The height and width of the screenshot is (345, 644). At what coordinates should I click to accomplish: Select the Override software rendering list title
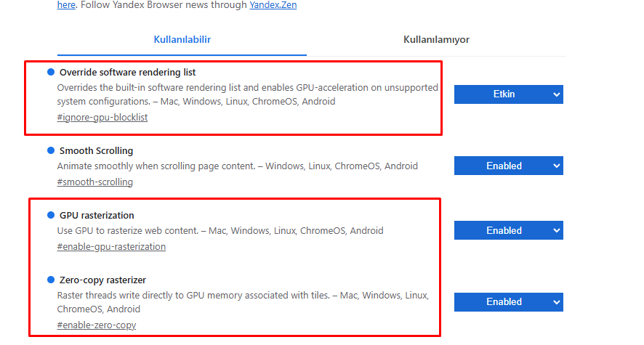click(128, 72)
